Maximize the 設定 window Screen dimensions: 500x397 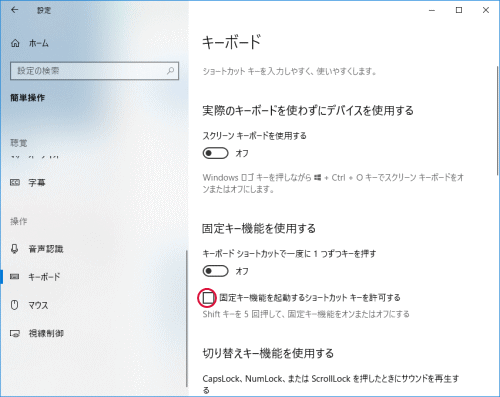pos(459,10)
